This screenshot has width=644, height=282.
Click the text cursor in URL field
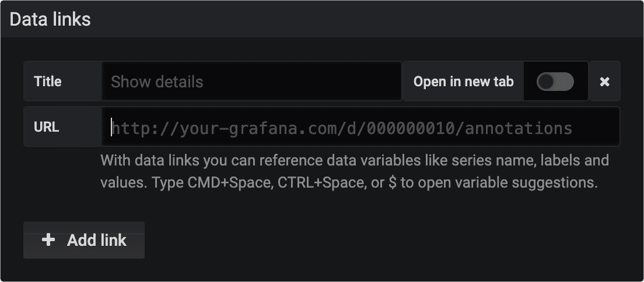tap(111, 128)
